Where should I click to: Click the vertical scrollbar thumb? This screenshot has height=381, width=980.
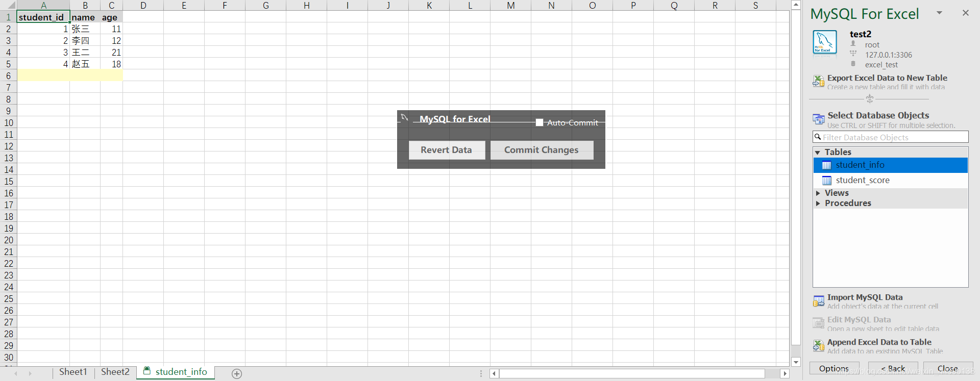click(796, 177)
